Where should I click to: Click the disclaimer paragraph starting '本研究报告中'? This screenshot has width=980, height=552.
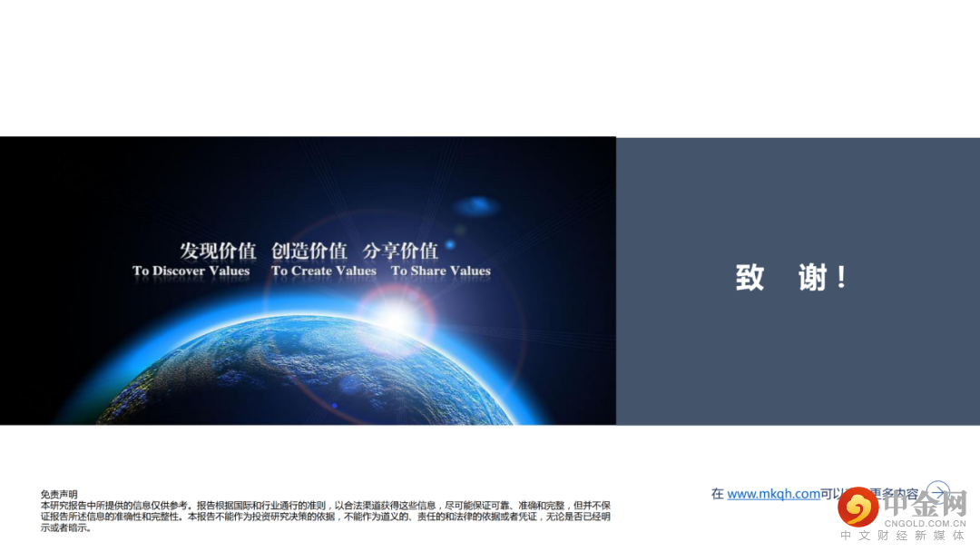pyautogui.click(x=326, y=517)
